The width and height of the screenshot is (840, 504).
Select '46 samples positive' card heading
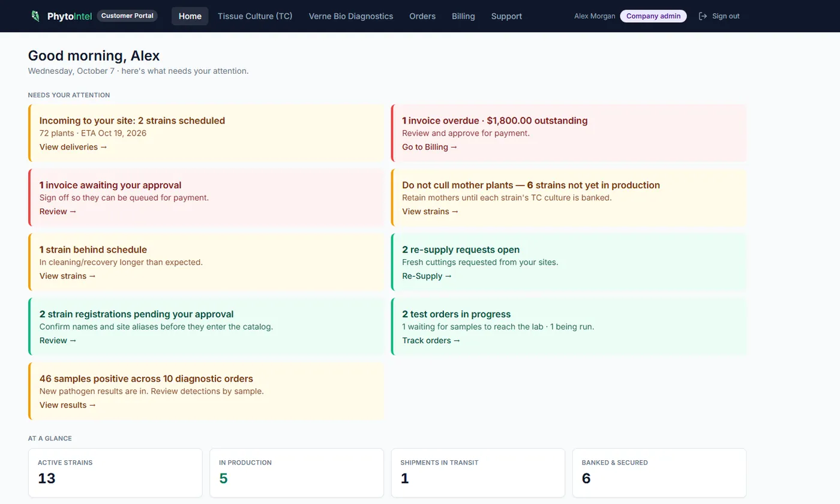pyautogui.click(x=146, y=379)
